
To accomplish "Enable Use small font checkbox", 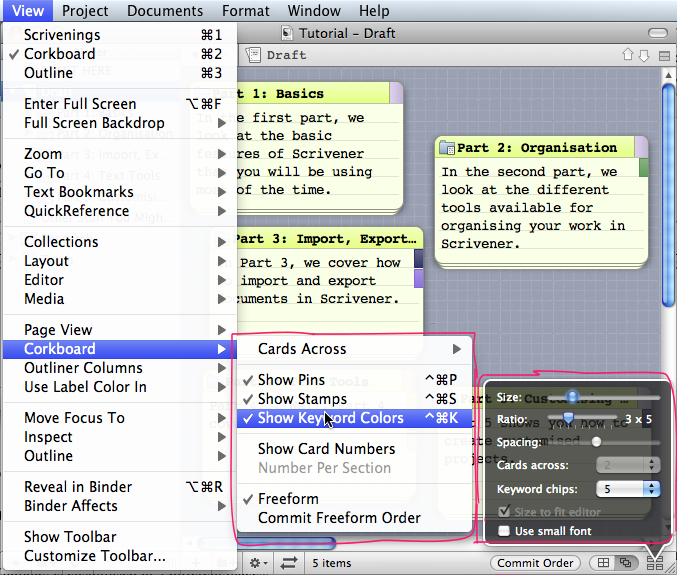I will coord(503,531).
